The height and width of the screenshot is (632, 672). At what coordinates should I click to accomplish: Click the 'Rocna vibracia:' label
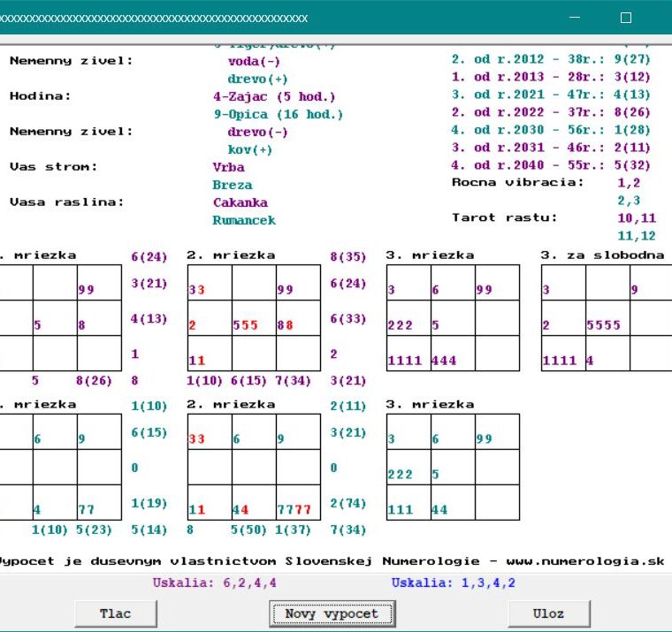click(518, 182)
